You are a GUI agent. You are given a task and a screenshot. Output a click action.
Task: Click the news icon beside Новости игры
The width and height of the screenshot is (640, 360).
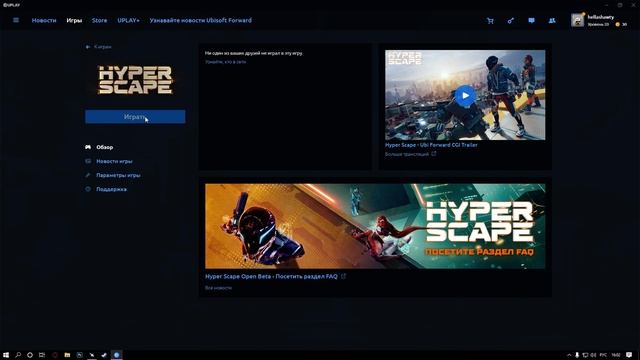coord(88,161)
